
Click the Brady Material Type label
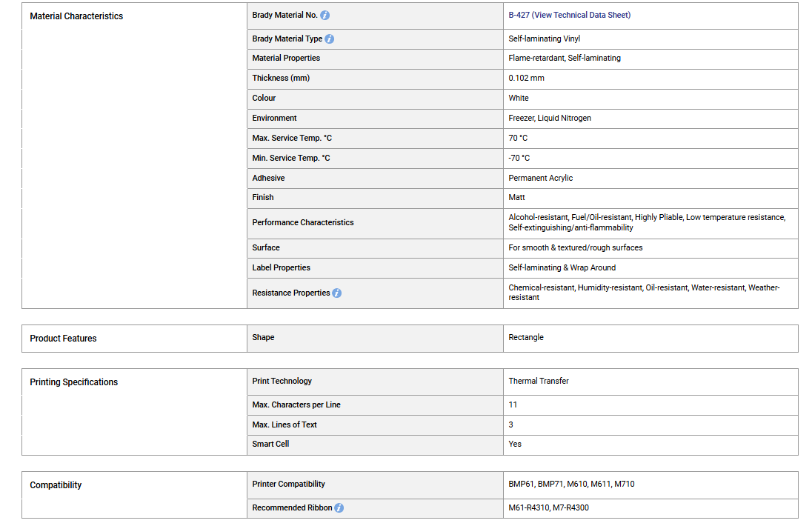(287, 39)
